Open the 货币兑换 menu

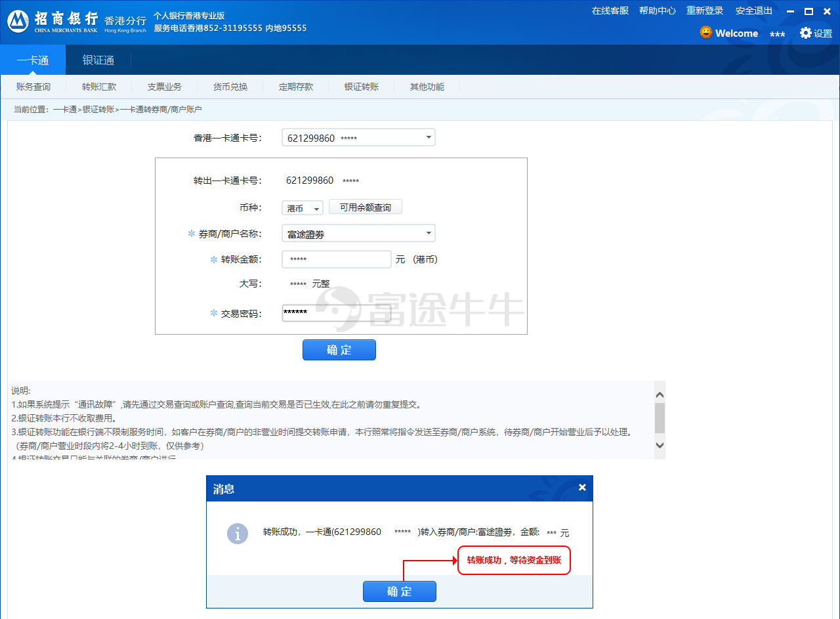[230, 87]
